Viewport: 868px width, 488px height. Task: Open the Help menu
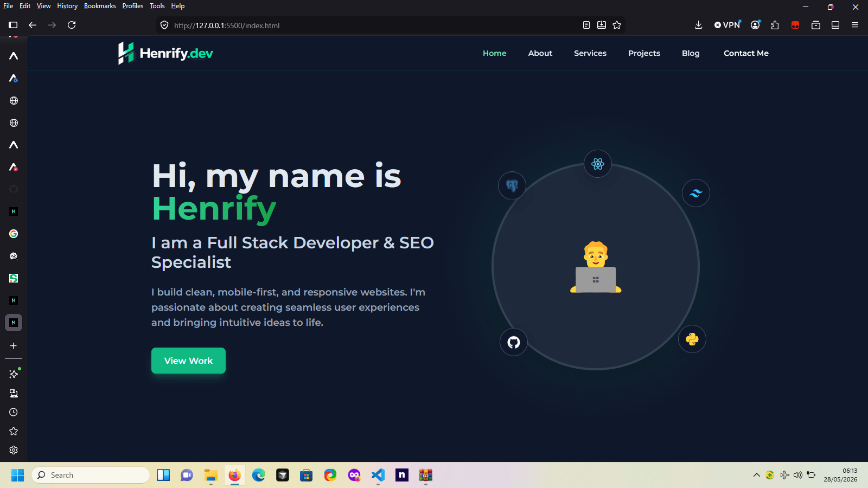pyautogui.click(x=178, y=6)
